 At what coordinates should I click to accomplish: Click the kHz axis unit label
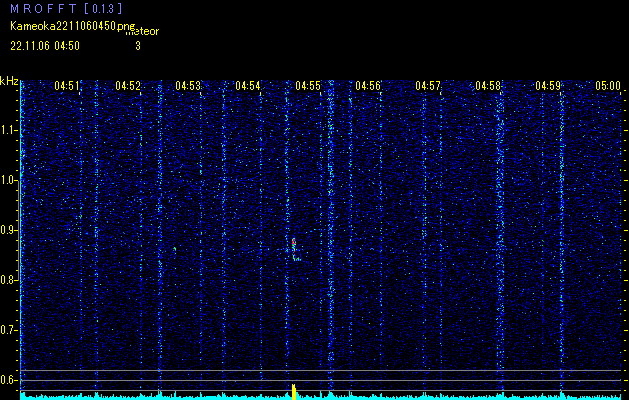[9, 81]
